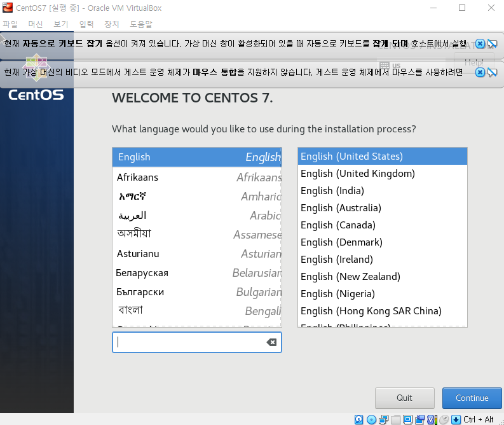Click the Quit button
The image size is (504, 425).
click(x=404, y=398)
